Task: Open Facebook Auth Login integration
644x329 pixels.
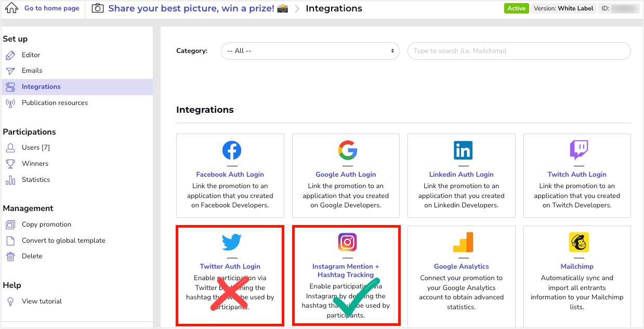Action: point(230,175)
